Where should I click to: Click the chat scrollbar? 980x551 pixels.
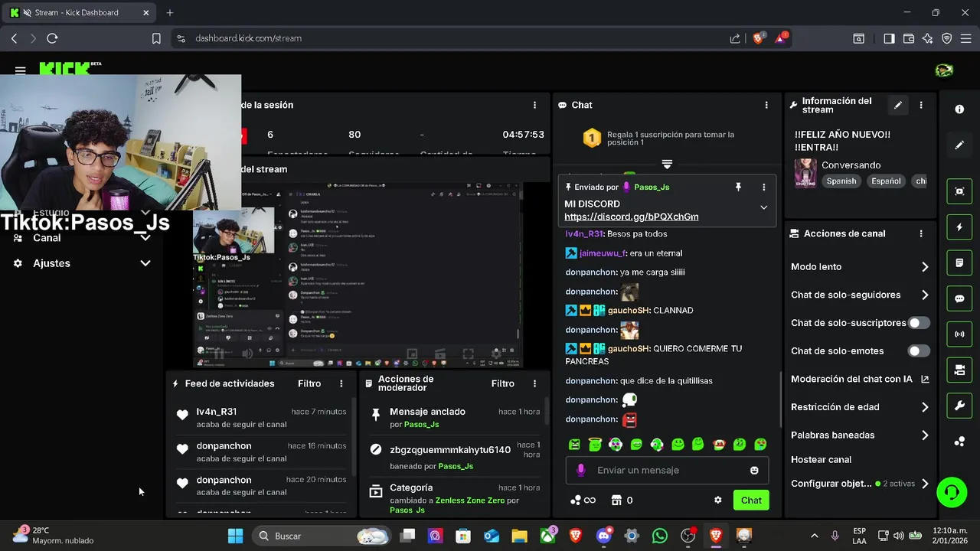click(x=780, y=398)
